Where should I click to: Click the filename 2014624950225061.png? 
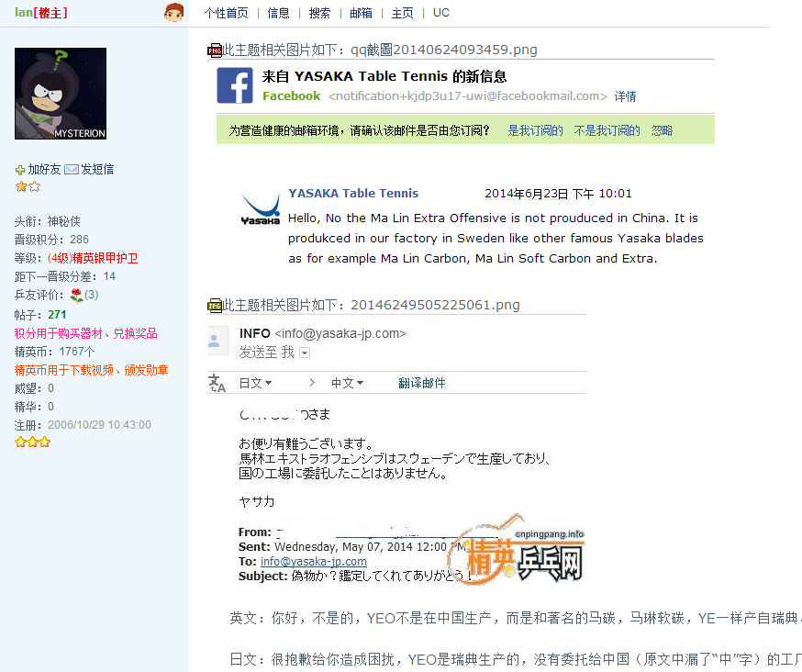[435, 305]
